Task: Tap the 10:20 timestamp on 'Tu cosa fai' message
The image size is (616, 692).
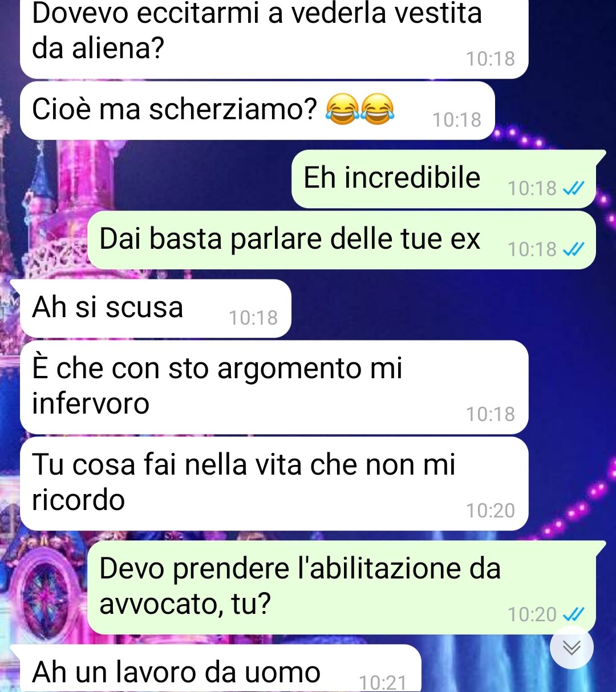Action: [x=491, y=511]
